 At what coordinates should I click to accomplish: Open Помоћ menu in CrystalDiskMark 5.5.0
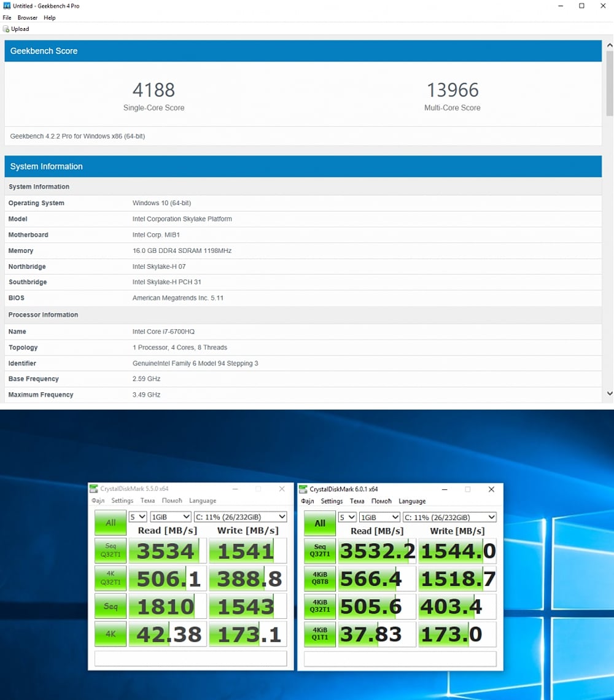click(172, 501)
